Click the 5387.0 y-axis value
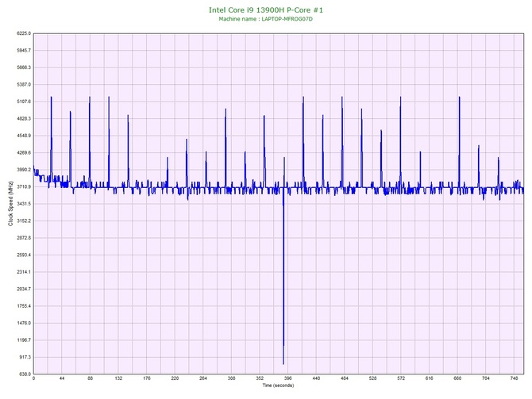The height and width of the screenshot is (399, 532). pyautogui.click(x=24, y=84)
